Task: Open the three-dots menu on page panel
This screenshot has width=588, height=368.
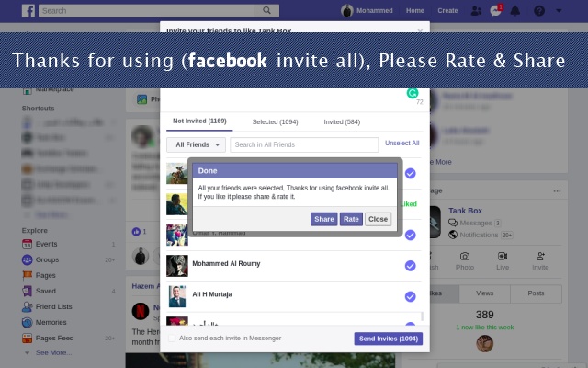Action: [558, 191]
